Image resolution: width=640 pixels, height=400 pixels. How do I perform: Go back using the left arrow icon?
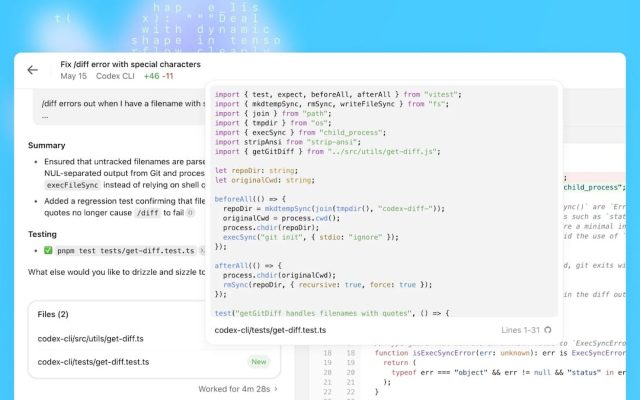[33, 70]
